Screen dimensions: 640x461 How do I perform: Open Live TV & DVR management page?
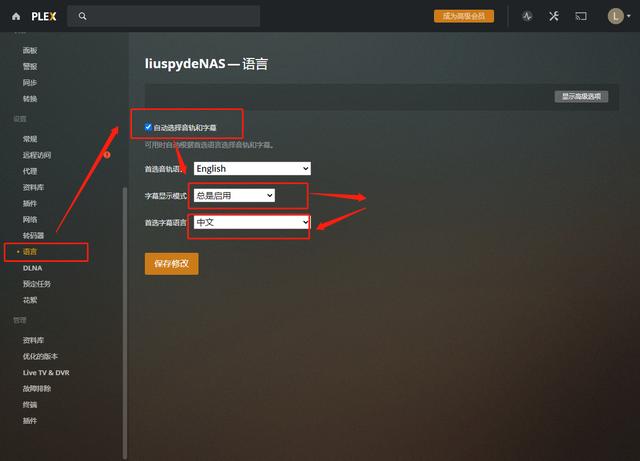tap(46, 372)
